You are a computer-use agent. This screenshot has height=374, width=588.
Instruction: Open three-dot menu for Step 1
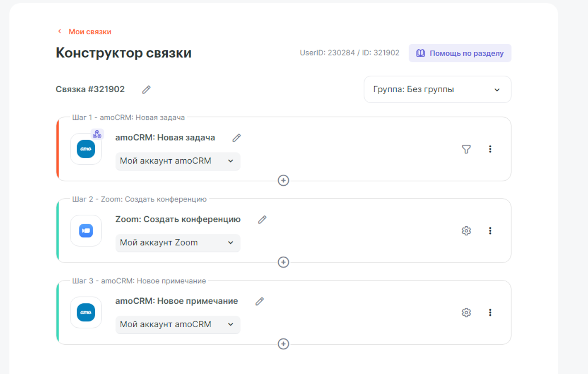(x=490, y=149)
